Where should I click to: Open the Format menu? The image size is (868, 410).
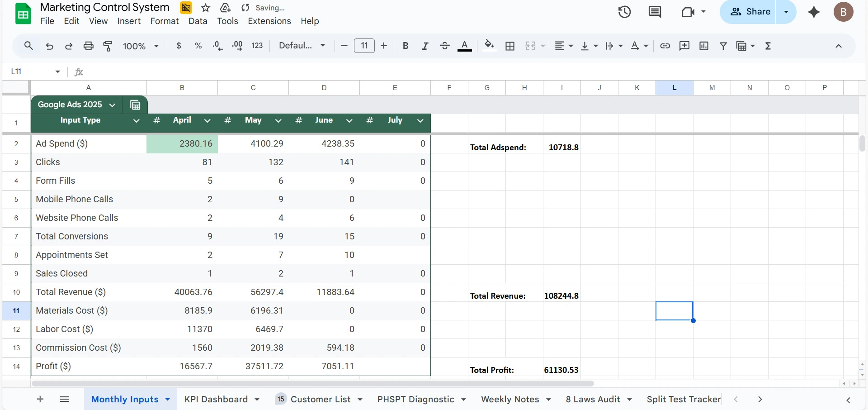pos(165,21)
